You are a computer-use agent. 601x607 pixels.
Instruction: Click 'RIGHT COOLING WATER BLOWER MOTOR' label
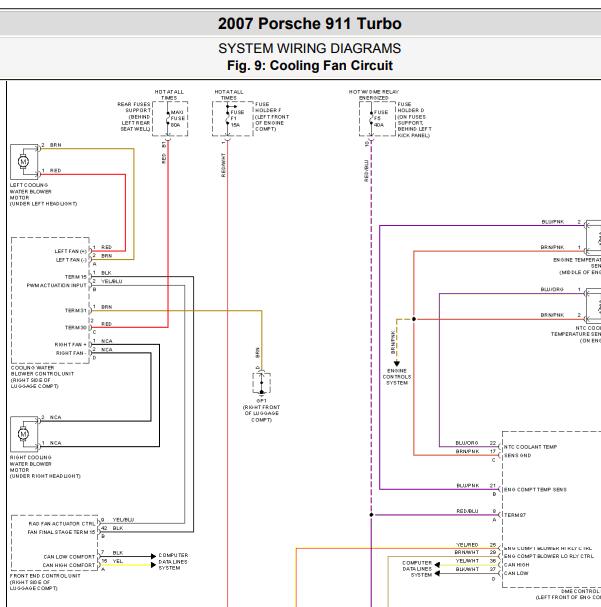pos(45,467)
